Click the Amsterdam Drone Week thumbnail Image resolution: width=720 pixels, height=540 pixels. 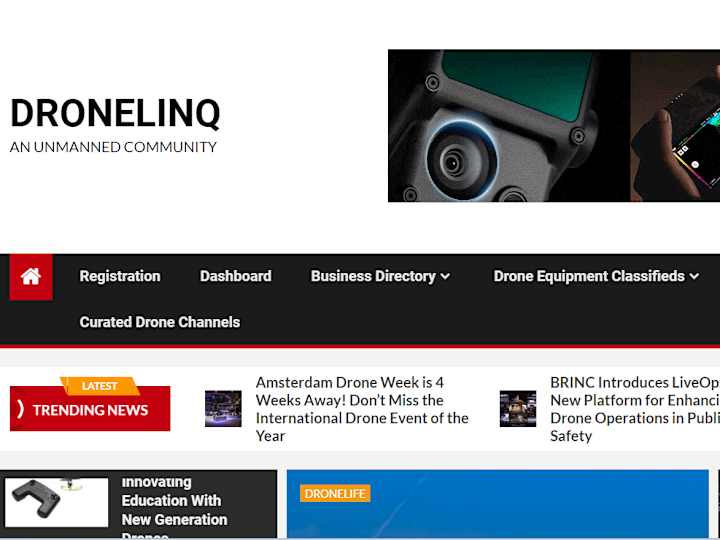coord(223,409)
